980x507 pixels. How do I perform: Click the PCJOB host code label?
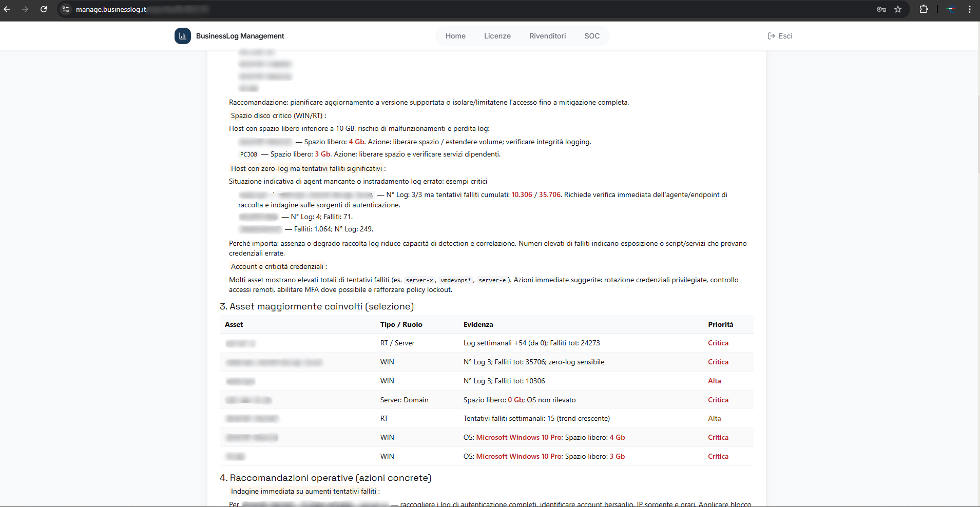pos(249,154)
